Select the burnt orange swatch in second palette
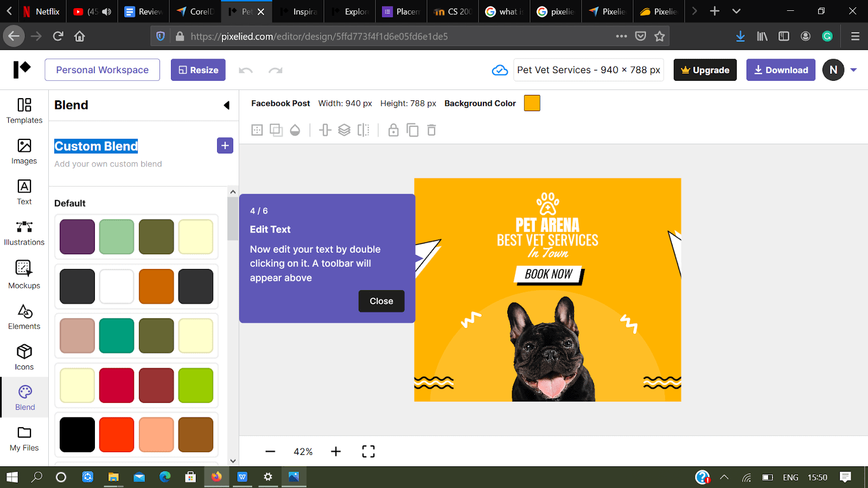The image size is (868, 488). pos(156,286)
